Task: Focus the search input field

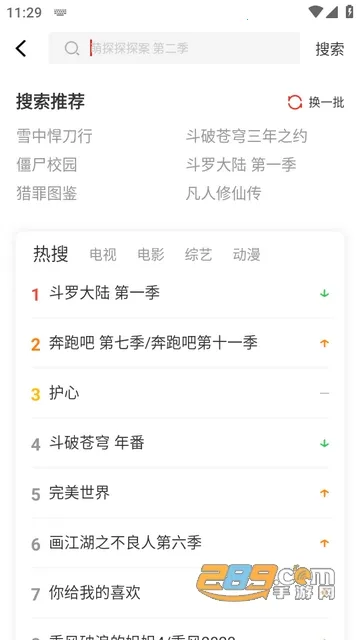Action: pyautogui.click(x=174, y=48)
